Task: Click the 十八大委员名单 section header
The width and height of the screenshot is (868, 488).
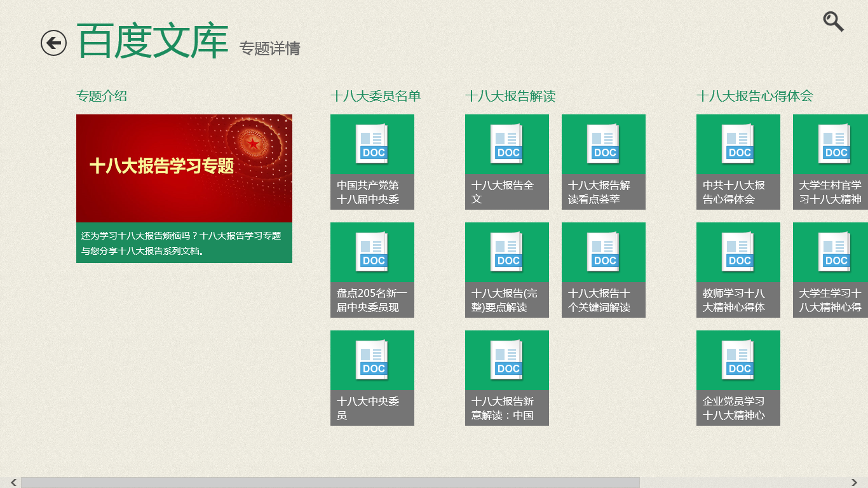Action: (376, 96)
